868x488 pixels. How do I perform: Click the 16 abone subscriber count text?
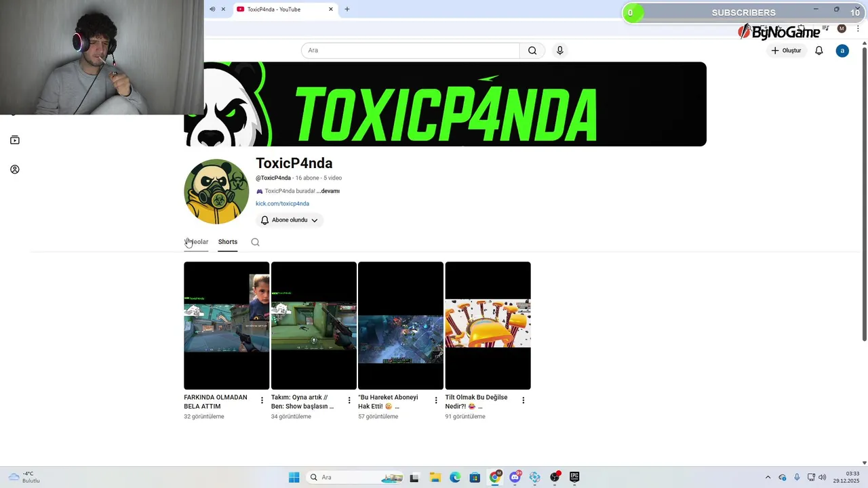(x=307, y=178)
